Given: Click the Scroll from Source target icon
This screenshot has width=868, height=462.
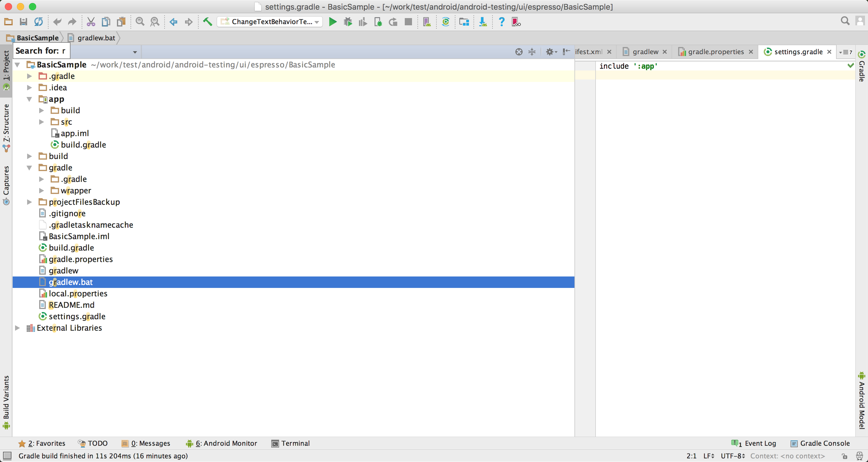Looking at the screenshot, I should (519, 52).
